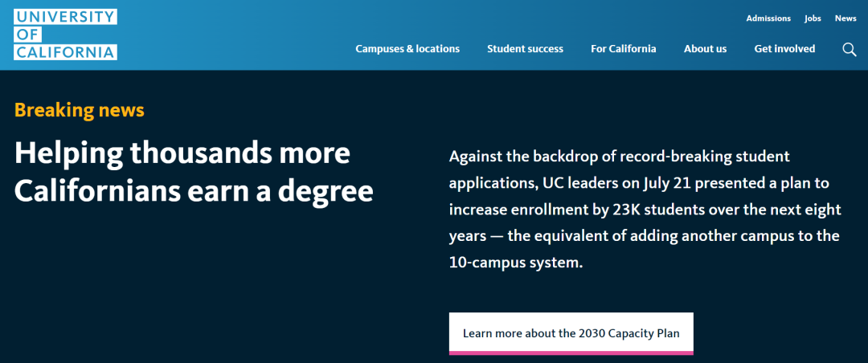
Task: Click the '10-campus system.' text
Action: pyautogui.click(x=514, y=263)
